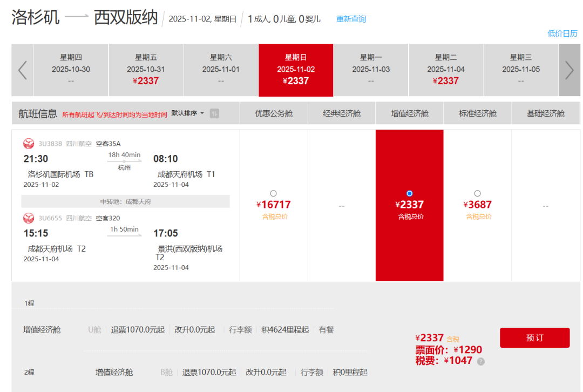The width and height of the screenshot is (583, 392).
Task: Open the 默认排序 sort dropdown
Action: point(188,113)
